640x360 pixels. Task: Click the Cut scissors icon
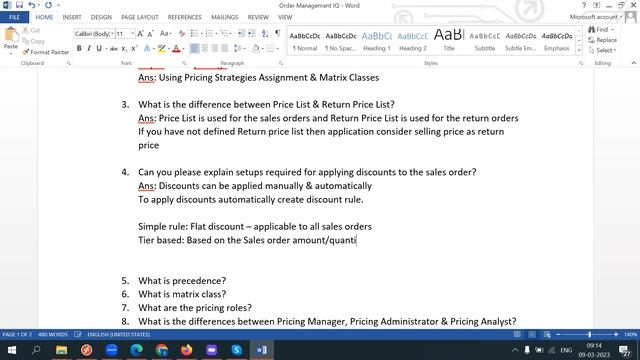[x=26, y=30]
